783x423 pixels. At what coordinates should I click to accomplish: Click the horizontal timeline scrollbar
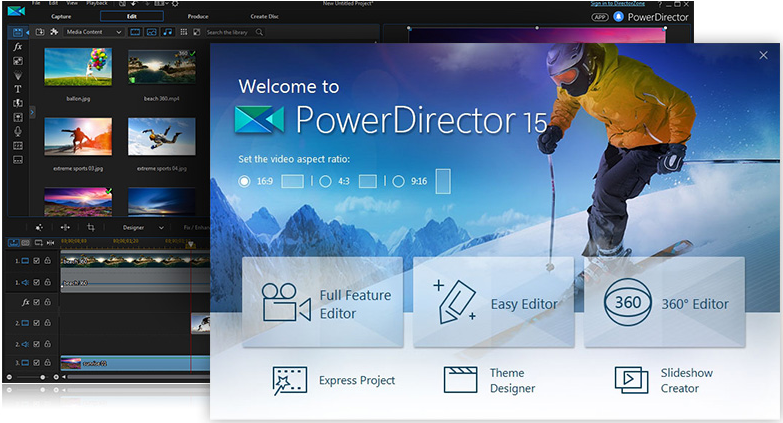(137, 377)
